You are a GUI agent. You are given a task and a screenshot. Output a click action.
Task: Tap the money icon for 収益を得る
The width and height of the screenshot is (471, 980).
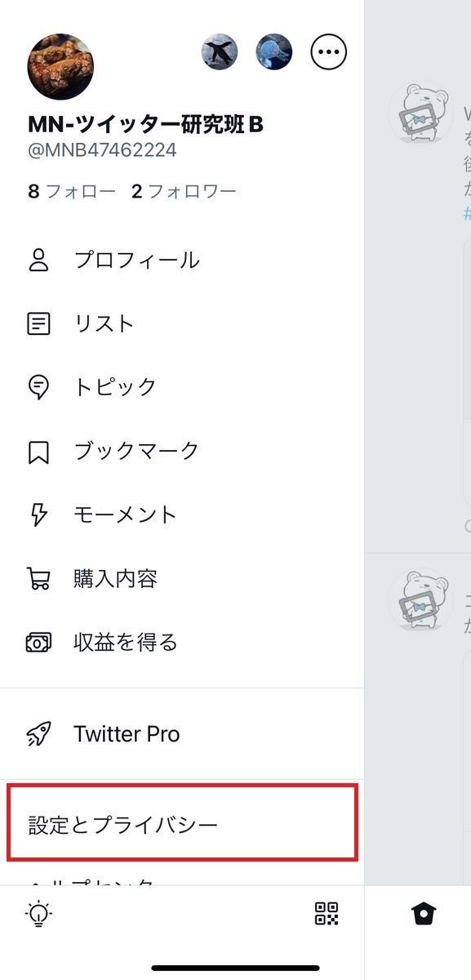coord(38,643)
